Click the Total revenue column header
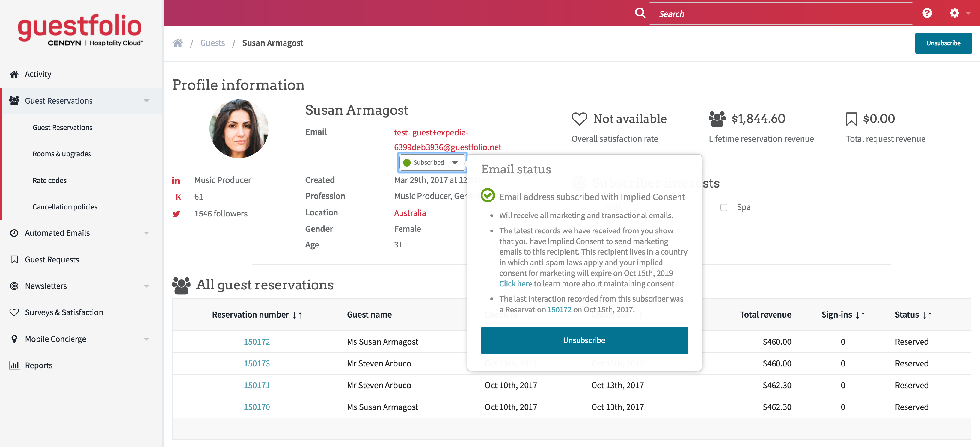The image size is (980, 447). (x=765, y=315)
